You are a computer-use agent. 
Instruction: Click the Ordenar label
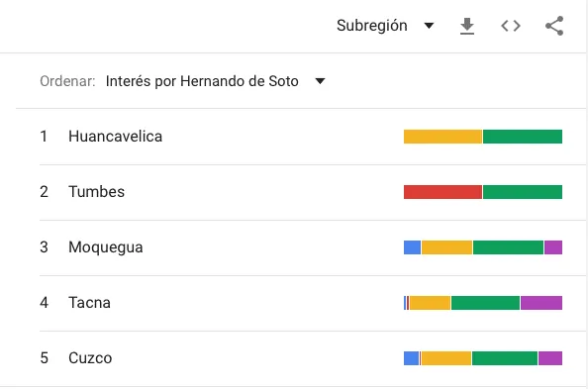(x=67, y=81)
